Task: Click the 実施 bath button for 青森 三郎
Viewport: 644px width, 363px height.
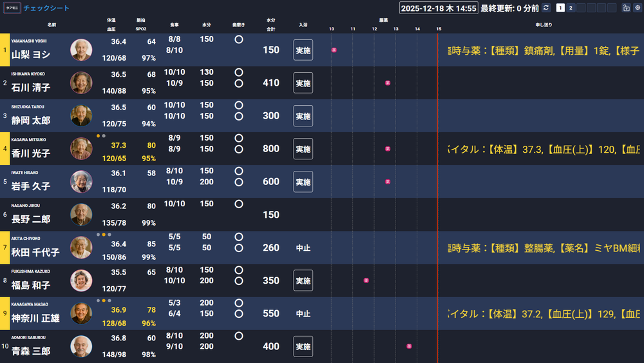Action: pyautogui.click(x=303, y=346)
